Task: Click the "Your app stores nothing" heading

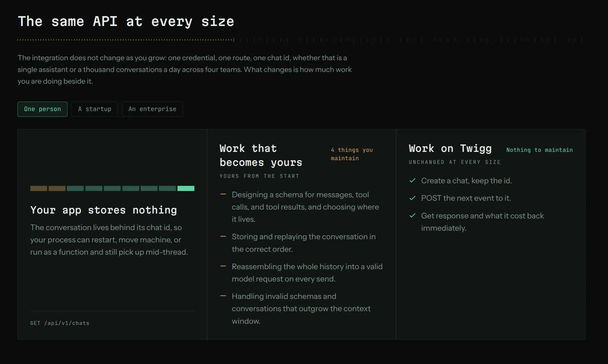Action: click(104, 210)
